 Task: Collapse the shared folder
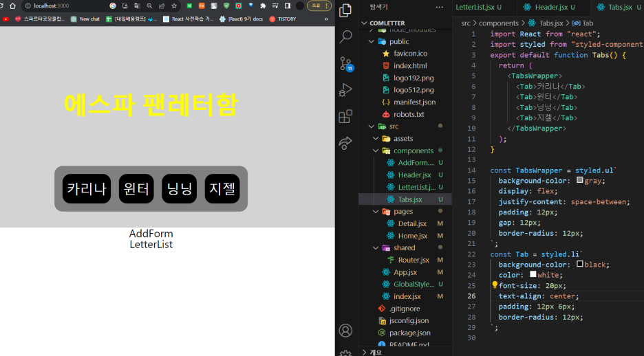pos(376,247)
